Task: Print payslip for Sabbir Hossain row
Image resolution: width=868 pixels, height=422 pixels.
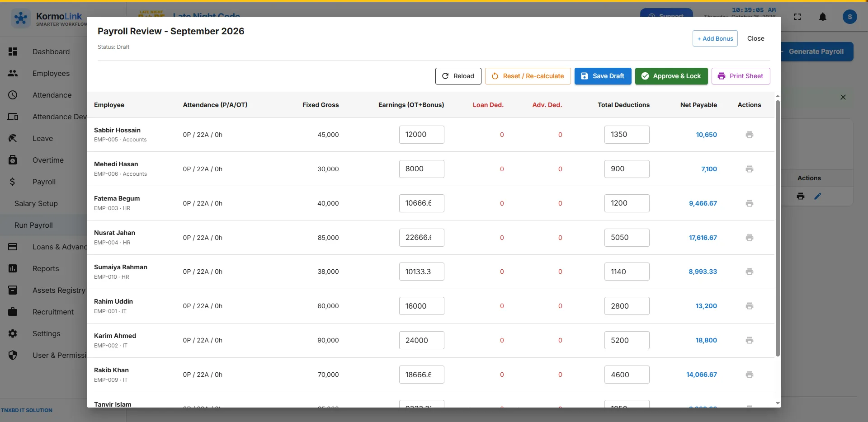Action: [749, 135]
